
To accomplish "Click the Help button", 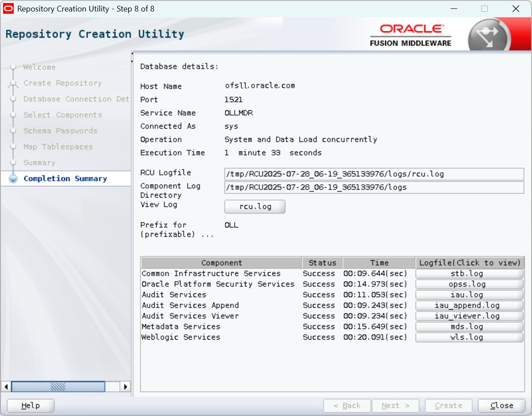I will pyautogui.click(x=31, y=406).
